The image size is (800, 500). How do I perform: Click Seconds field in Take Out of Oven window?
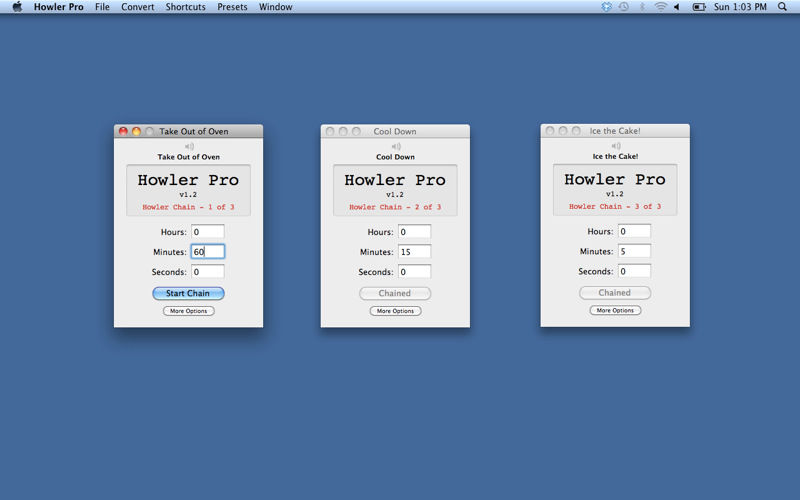pos(208,272)
